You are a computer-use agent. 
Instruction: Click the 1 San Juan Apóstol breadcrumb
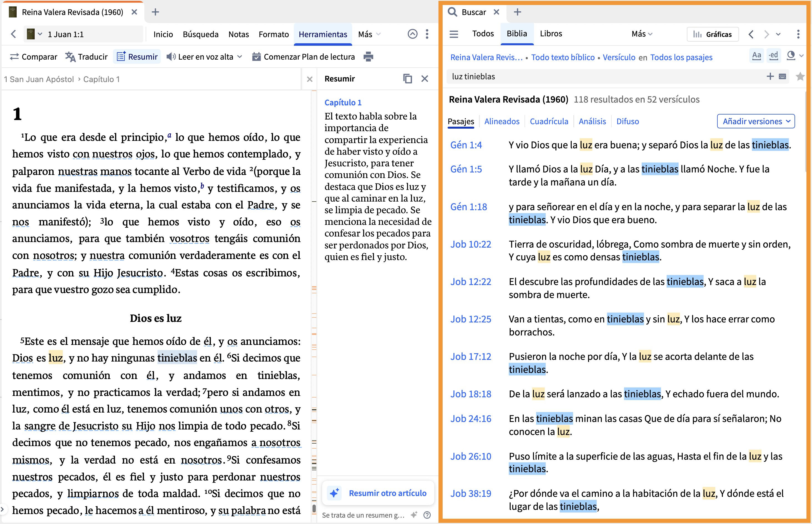click(x=39, y=79)
